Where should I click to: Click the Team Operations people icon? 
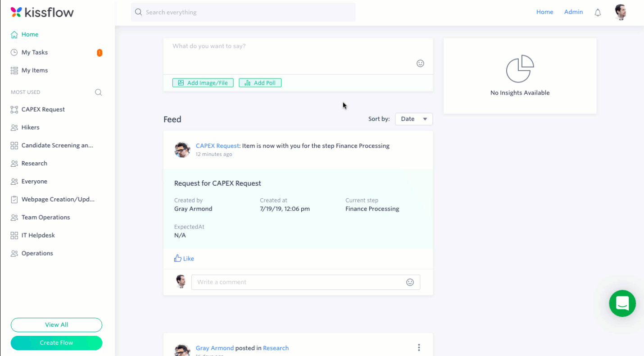point(14,218)
